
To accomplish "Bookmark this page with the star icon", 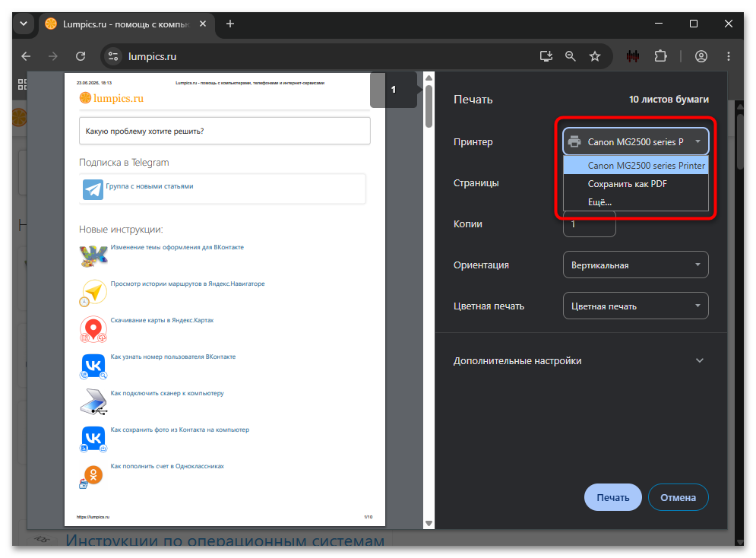I will (x=595, y=56).
